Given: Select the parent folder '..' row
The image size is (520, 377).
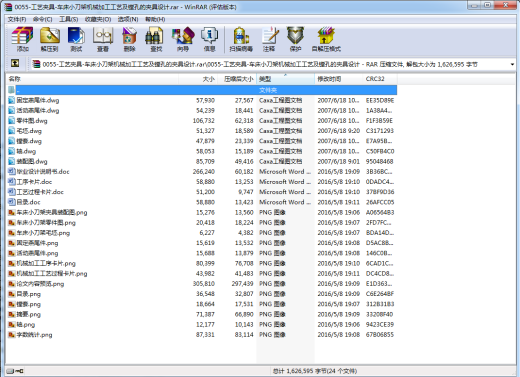Looking at the screenshot, I should (x=202, y=90).
